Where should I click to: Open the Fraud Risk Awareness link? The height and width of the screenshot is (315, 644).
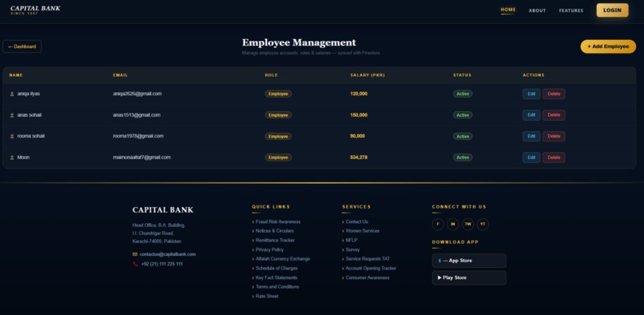click(278, 221)
